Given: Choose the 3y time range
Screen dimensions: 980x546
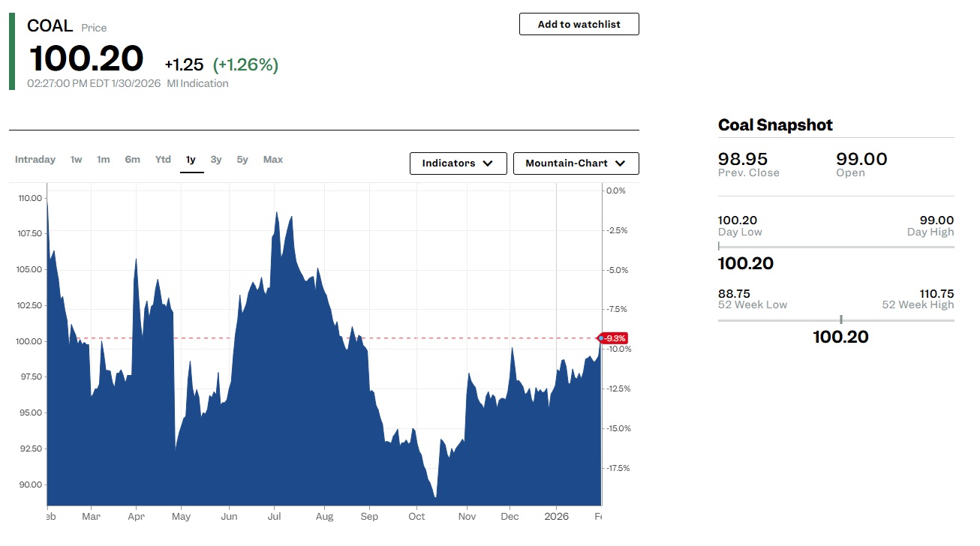Looking at the screenshot, I should pyautogui.click(x=216, y=160).
